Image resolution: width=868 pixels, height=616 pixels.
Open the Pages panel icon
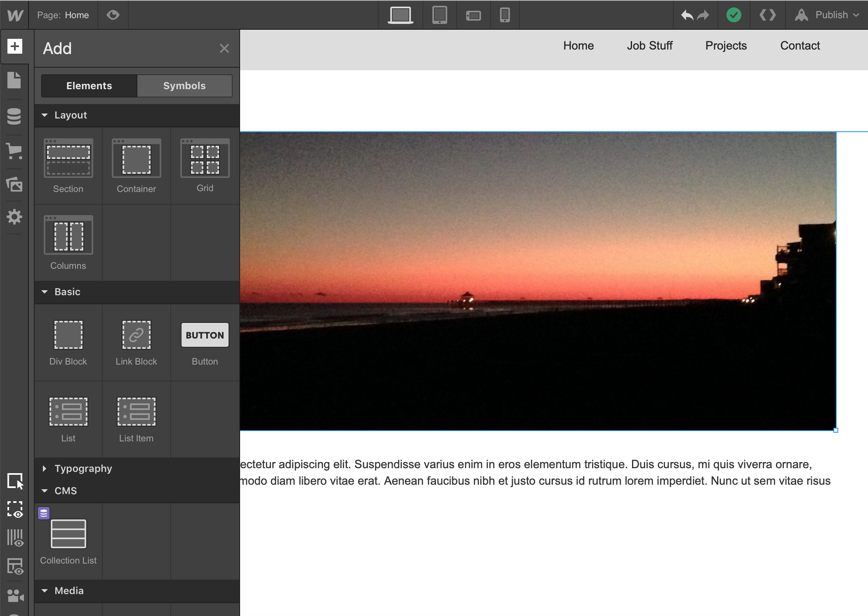(14, 80)
